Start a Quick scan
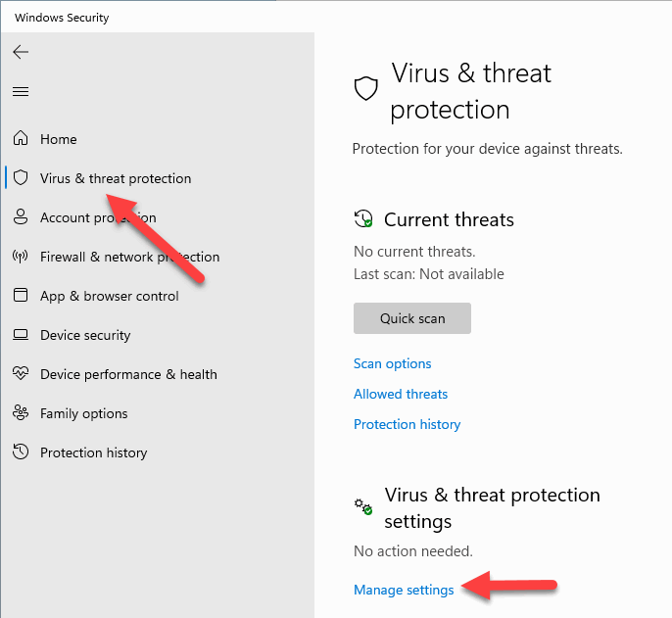The height and width of the screenshot is (618, 672). click(412, 318)
